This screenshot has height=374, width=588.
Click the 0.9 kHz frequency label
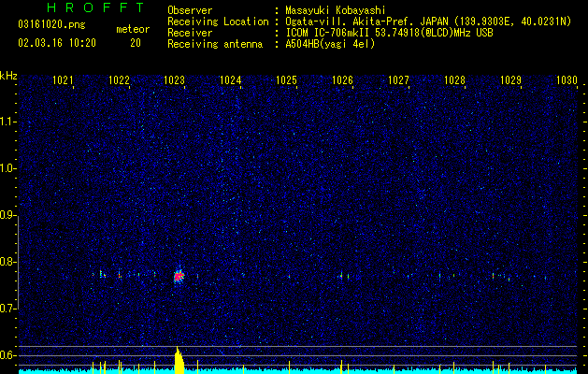pyautogui.click(x=7, y=215)
